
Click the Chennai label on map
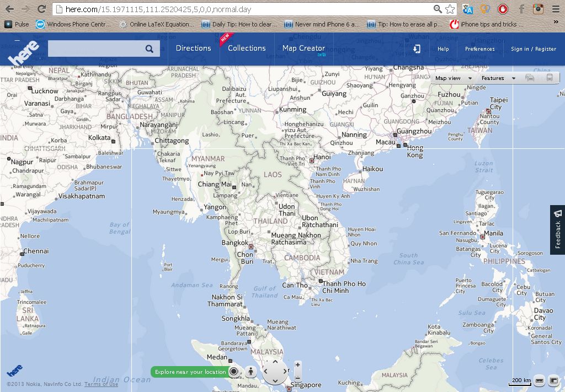[36, 251]
